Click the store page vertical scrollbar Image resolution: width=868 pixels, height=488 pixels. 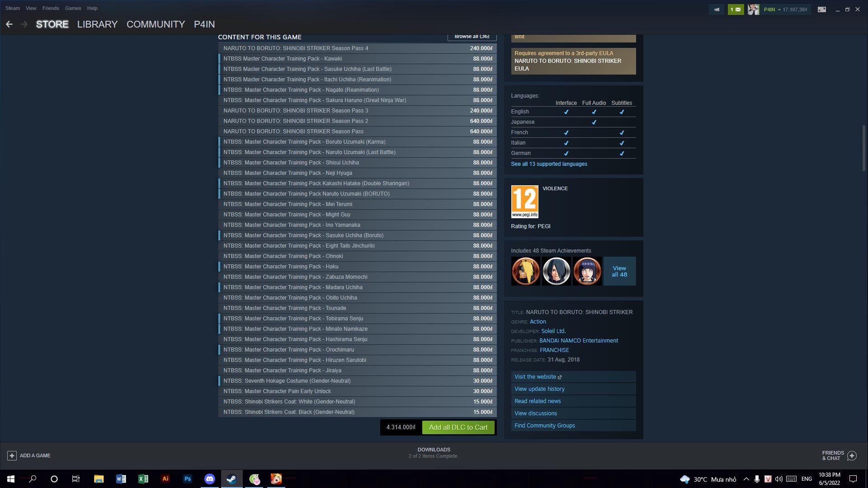(x=863, y=148)
